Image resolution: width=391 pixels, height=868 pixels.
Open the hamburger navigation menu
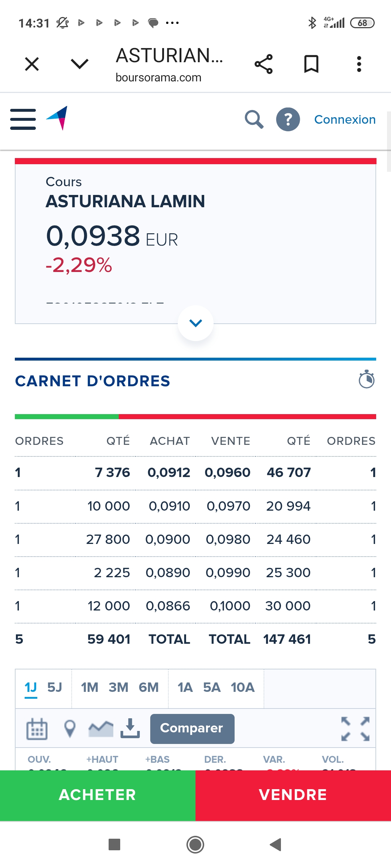tap(23, 119)
